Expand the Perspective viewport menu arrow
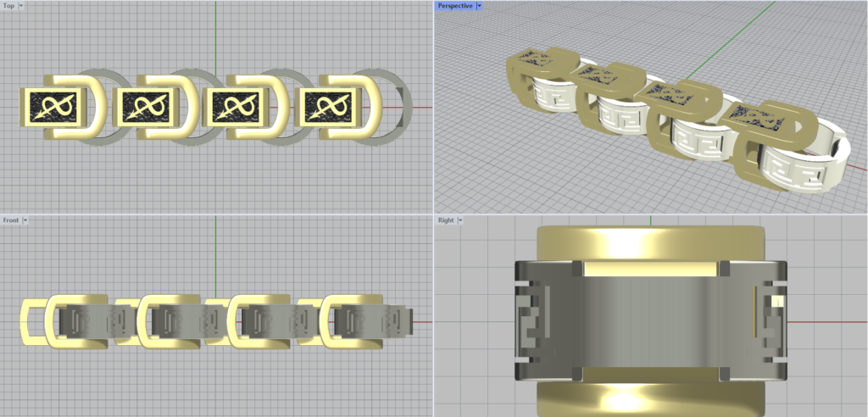This screenshot has width=868, height=417. pos(479,5)
